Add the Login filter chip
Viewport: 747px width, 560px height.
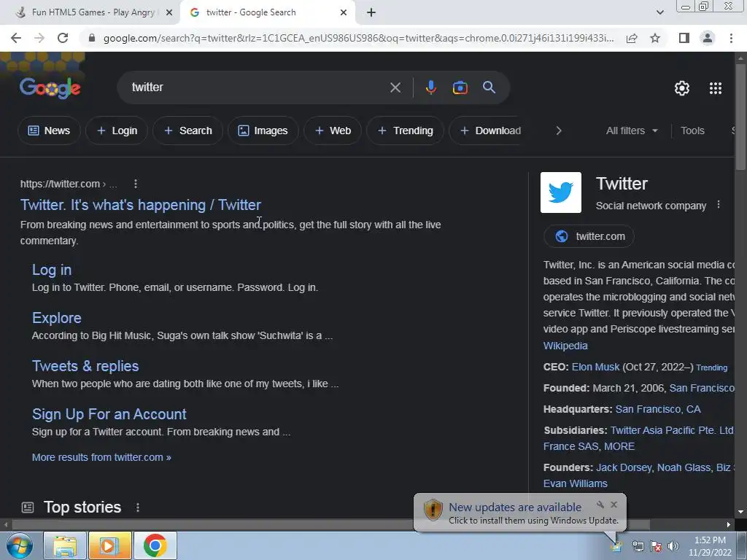pos(117,131)
